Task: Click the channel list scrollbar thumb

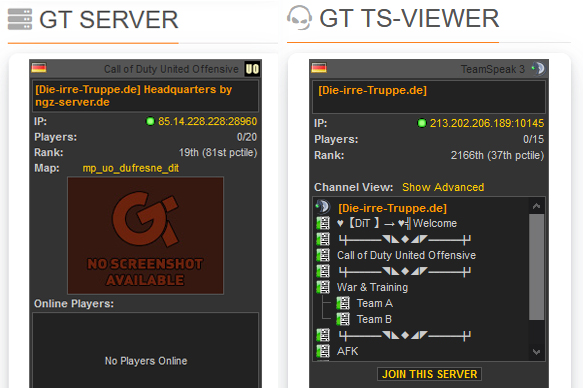Action: click(536, 266)
